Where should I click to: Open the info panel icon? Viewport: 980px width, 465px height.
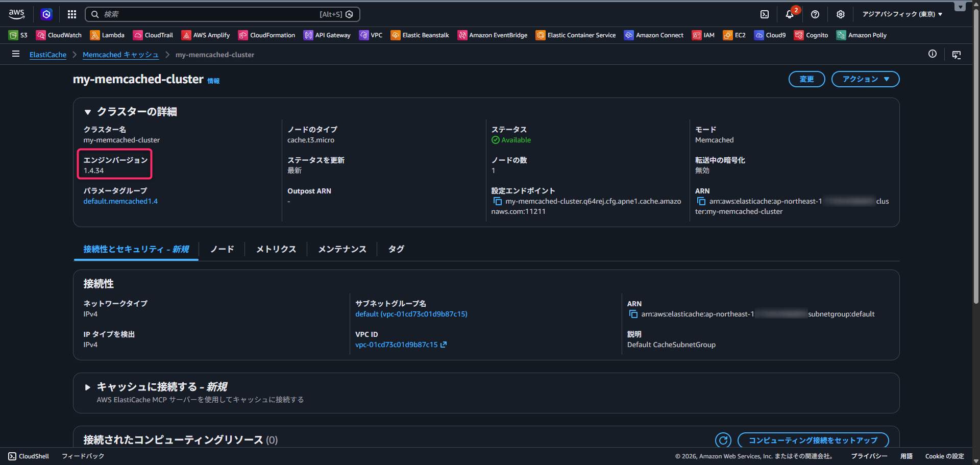click(933, 54)
